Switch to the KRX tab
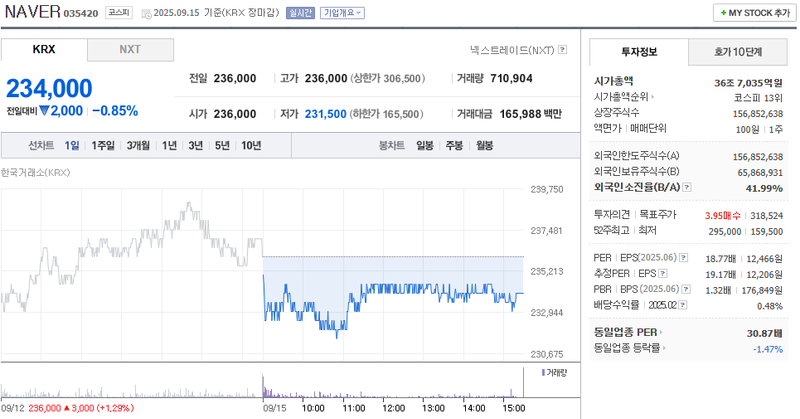The image size is (800, 419). tap(44, 50)
